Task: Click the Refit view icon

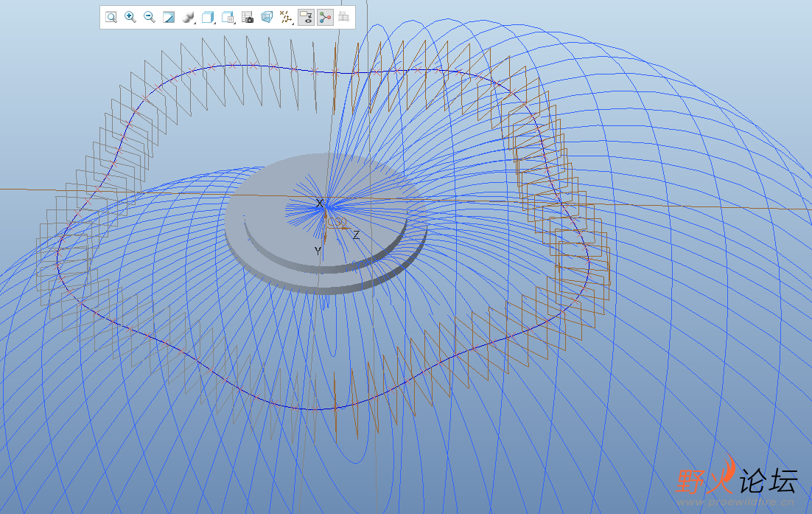Action: click(111, 17)
